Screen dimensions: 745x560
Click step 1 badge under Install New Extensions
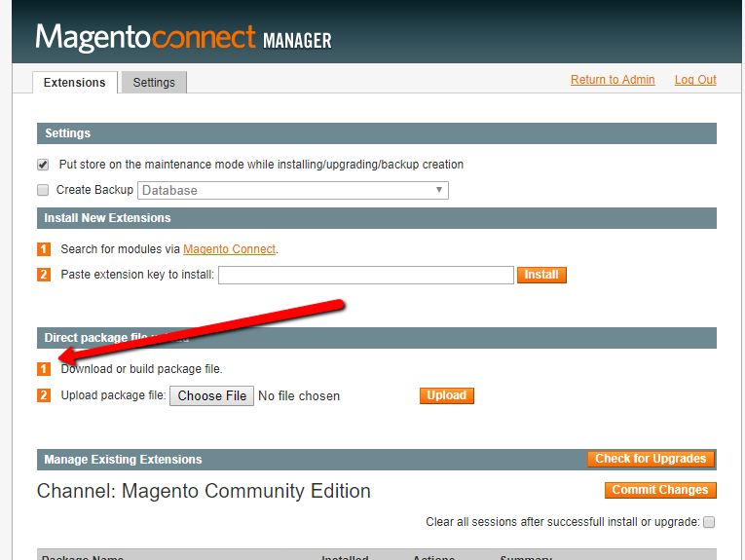43,249
